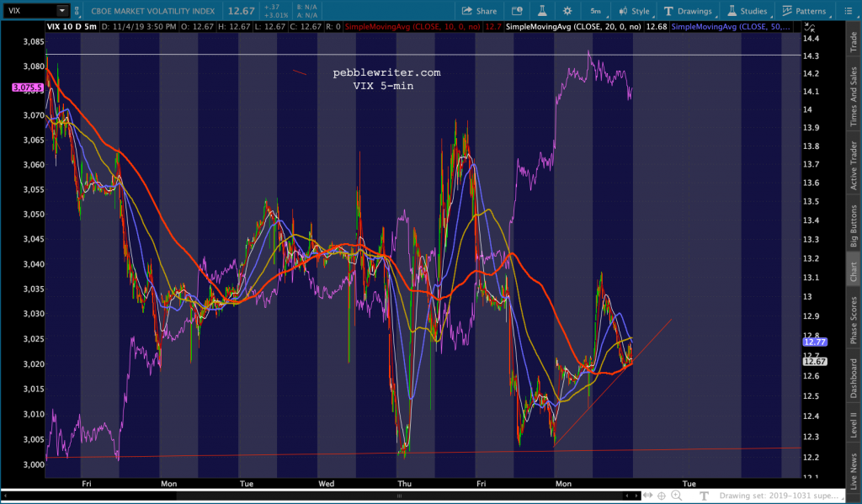Select the text drawing tool icon
Viewport: 862px width, 504px height.
click(704, 496)
